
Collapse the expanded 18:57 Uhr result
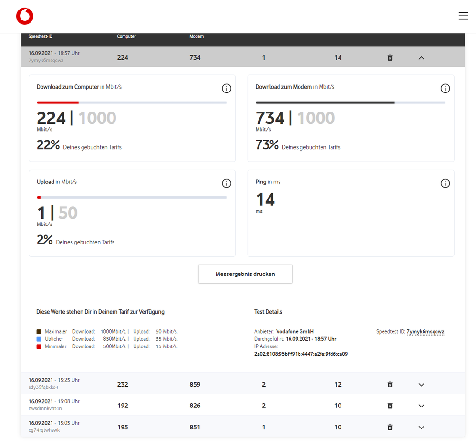coord(421,58)
